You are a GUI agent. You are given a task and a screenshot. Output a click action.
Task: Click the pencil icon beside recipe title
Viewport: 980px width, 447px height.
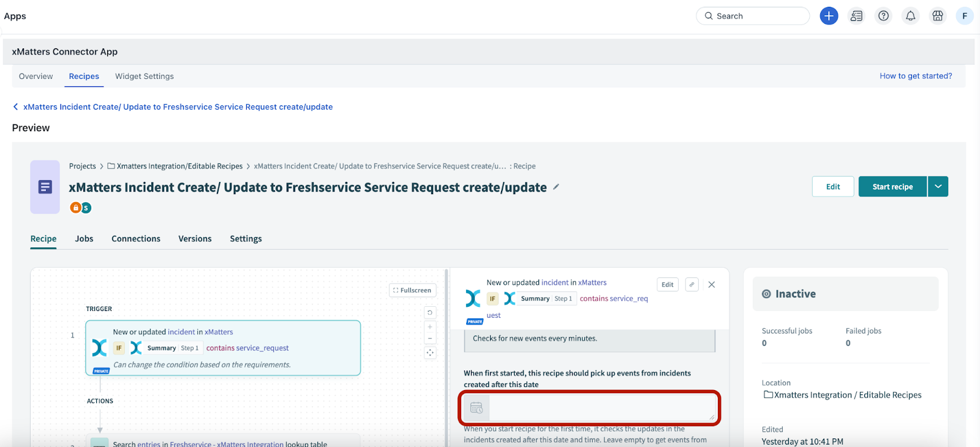[x=556, y=187]
